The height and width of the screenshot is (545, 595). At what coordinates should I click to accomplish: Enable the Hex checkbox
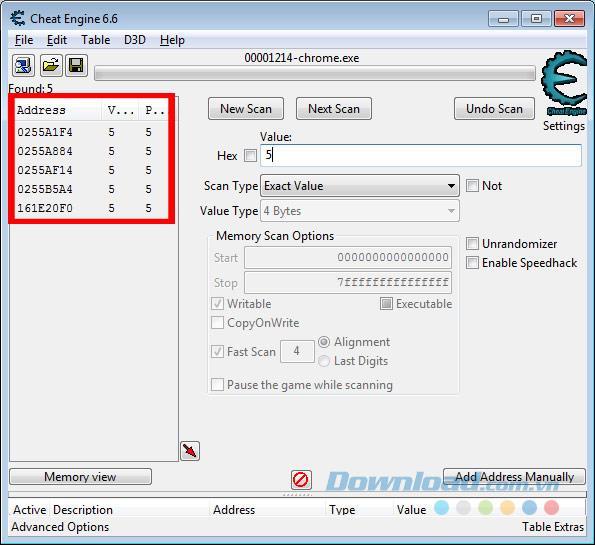point(250,155)
